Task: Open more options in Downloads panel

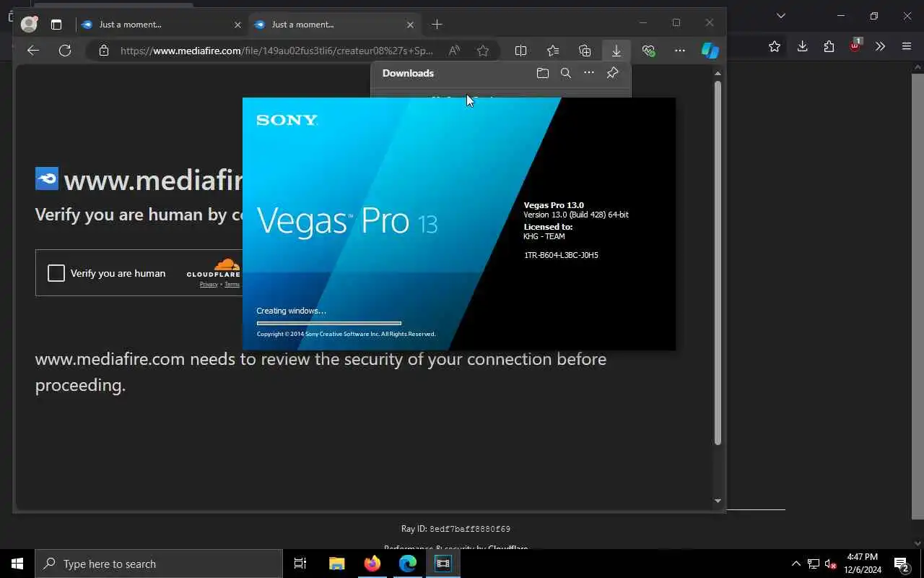Action: [589, 73]
